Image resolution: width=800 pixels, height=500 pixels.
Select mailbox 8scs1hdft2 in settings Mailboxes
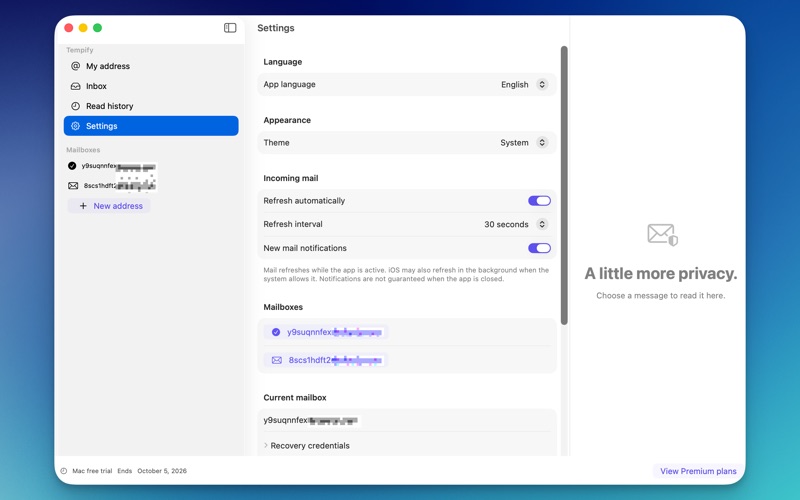[x=326, y=360]
